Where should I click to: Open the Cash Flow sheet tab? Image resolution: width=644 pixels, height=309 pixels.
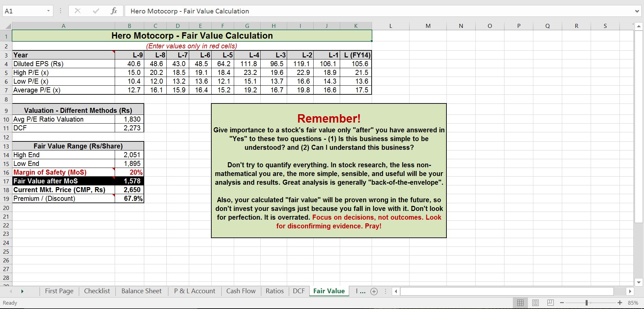[241, 291]
